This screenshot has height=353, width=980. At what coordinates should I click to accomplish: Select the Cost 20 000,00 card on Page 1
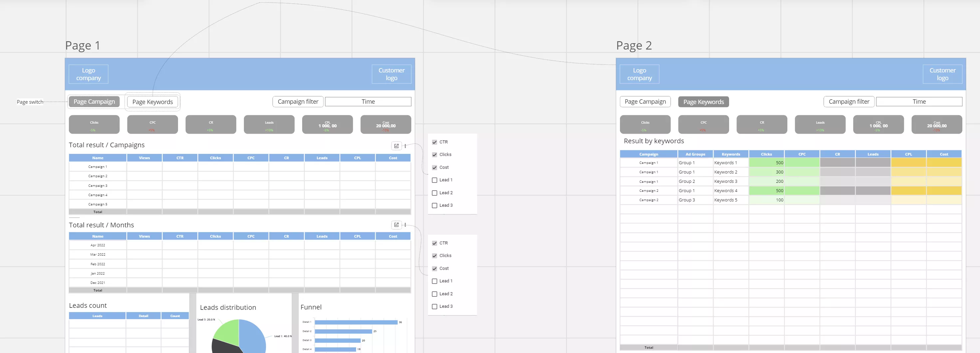point(386,125)
